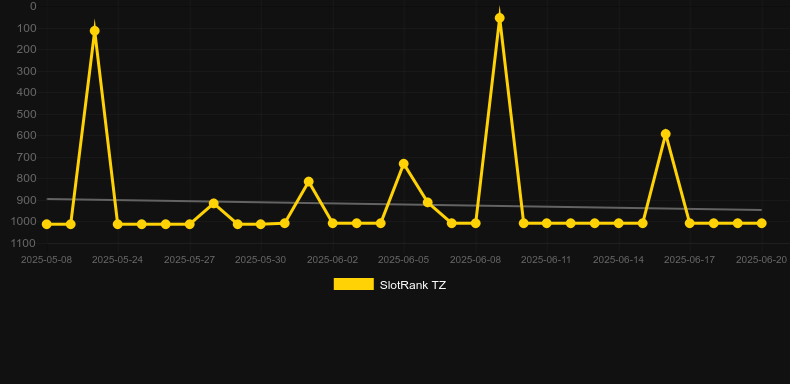790x384 pixels.
Task: Select the data point near rank 810
Action: coord(309,181)
